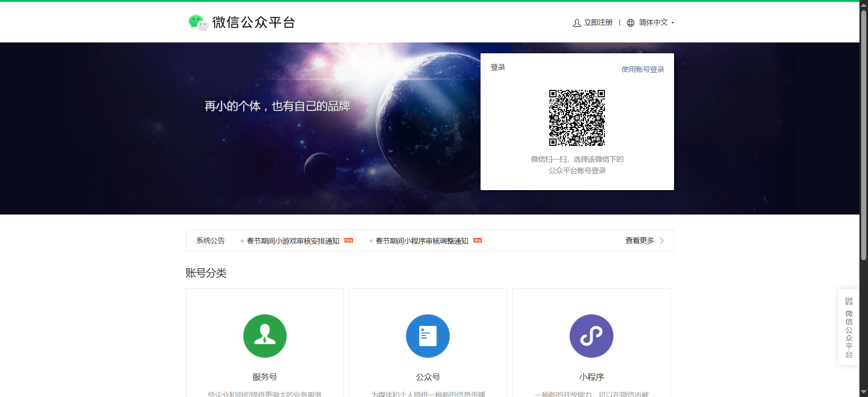Screen dimensions: 868x397
Task: Click the WeChat logo icon in header
Action: click(x=198, y=22)
